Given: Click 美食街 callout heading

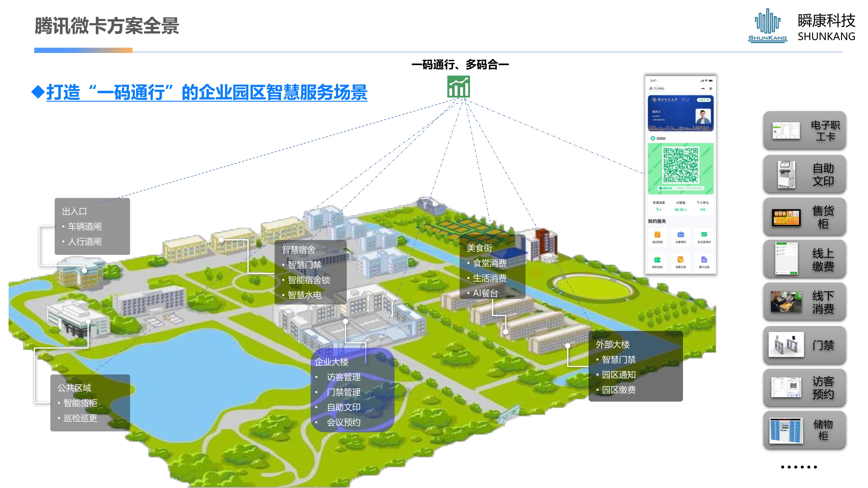Looking at the screenshot, I should [480, 248].
